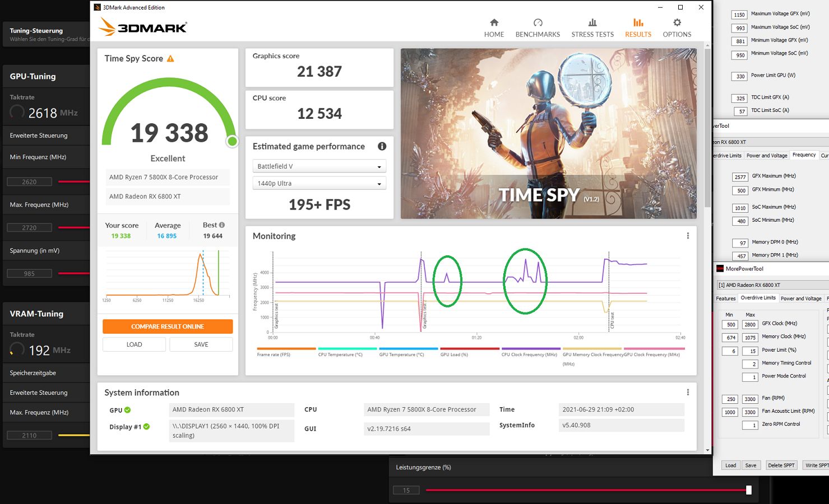Click COMPARE RESULT ONLINE button
The image size is (829, 504).
pyautogui.click(x=168, y=326)
